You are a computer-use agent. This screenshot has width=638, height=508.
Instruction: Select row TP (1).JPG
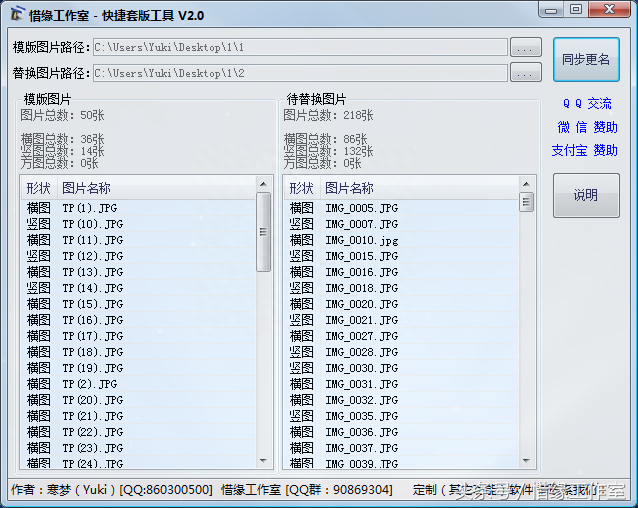point(138,208)
